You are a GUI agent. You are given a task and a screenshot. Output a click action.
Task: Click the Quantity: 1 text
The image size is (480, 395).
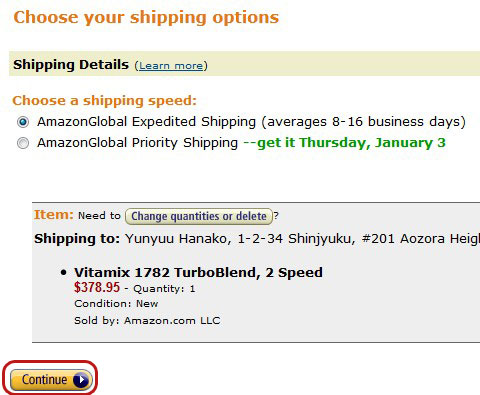pyautogui.click(x=164, y=289)
